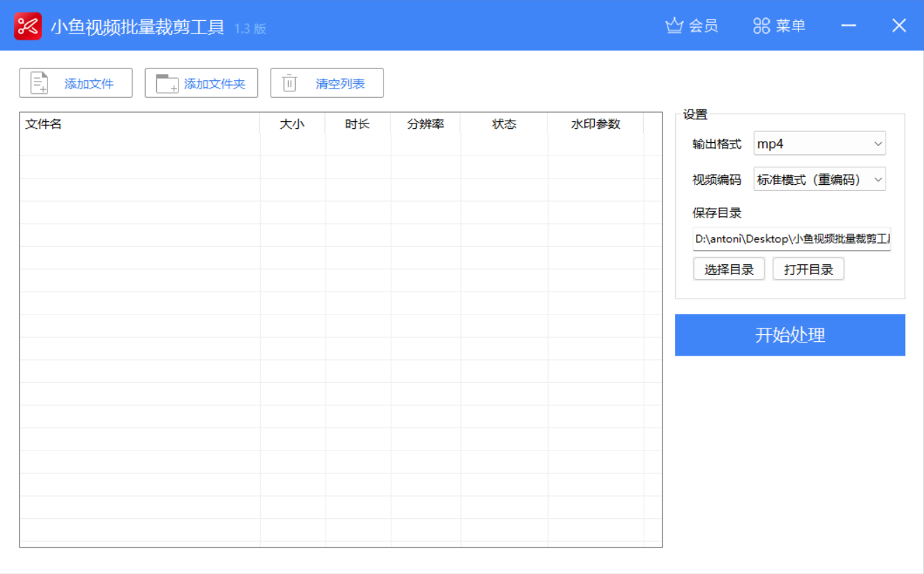Click the crown icon next to 会员
Screen dimensions: 924x574
674,25
